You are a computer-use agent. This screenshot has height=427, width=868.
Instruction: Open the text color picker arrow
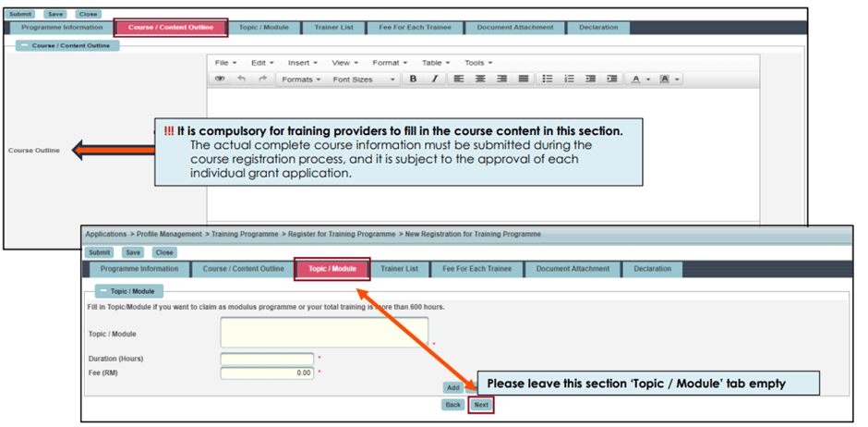tap(650, 79)
